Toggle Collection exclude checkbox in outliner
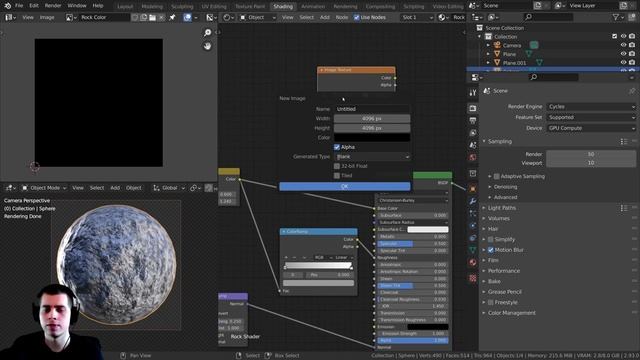 tap(615, 37)
